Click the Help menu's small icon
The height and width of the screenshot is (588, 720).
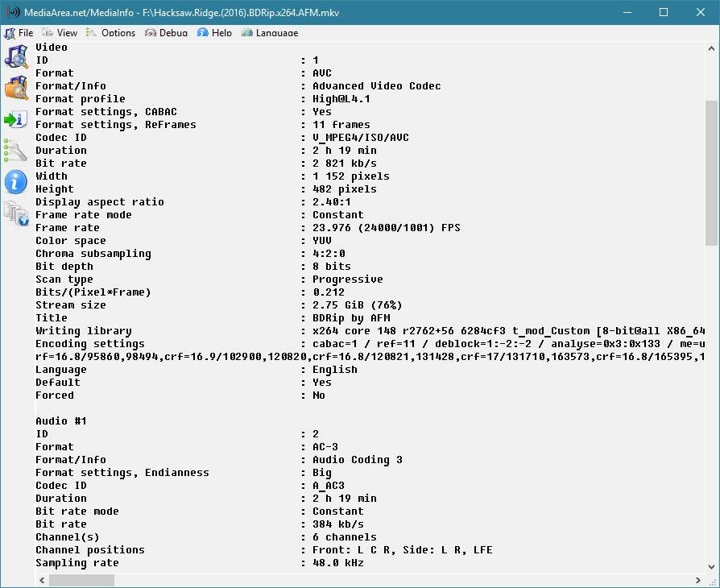[202, 32]
